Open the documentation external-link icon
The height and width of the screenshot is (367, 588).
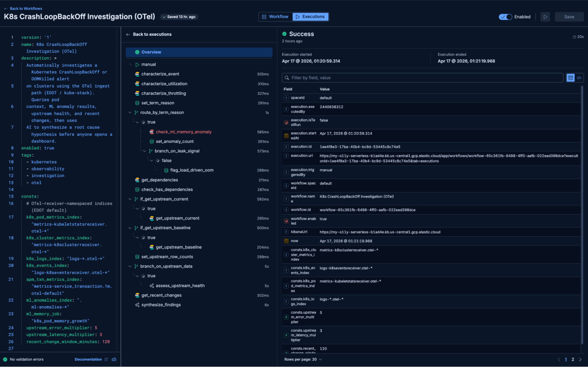(x=106, y=359)
